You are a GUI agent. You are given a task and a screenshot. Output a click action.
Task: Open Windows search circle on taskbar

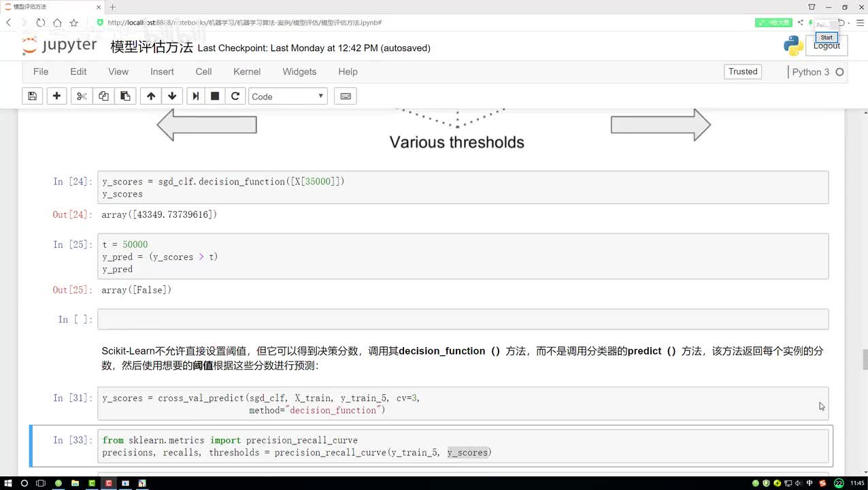coord(24,483)
